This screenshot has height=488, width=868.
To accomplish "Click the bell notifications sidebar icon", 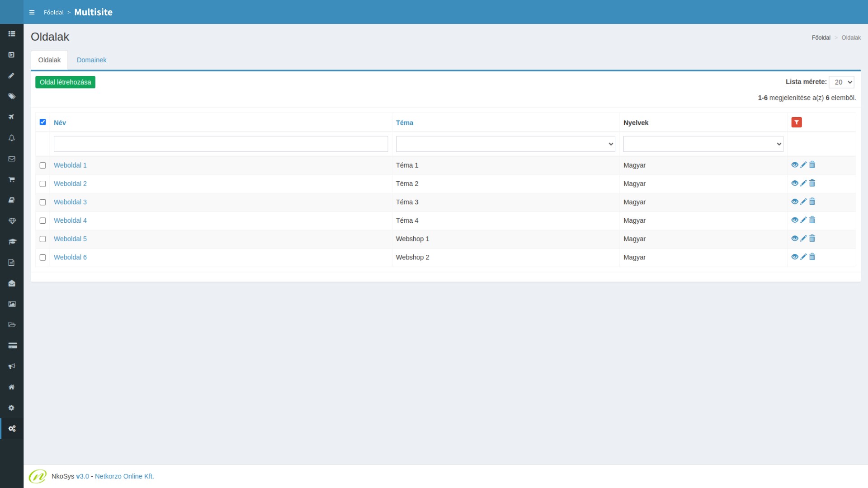I will tap(12, 138).
